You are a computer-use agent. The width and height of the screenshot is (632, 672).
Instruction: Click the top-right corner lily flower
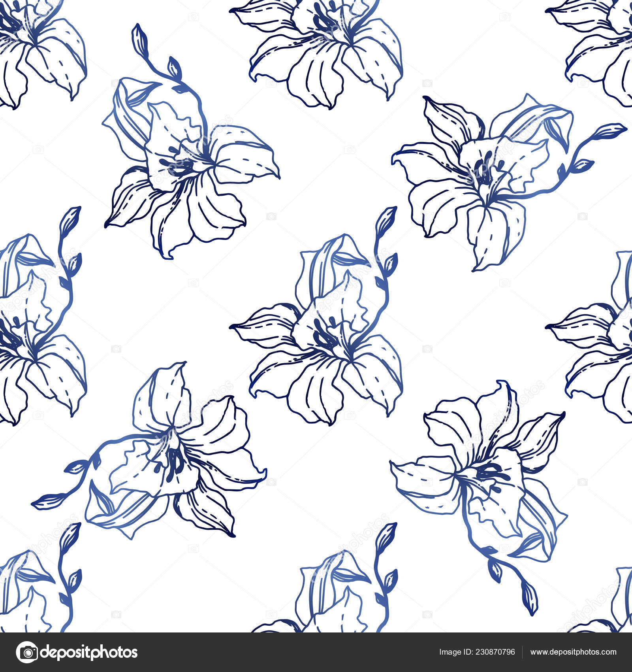592,43
